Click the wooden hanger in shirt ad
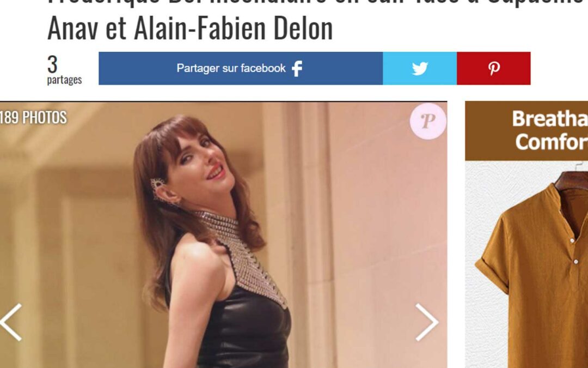Screen dimensions: 588x368 [x=572, y=179]
